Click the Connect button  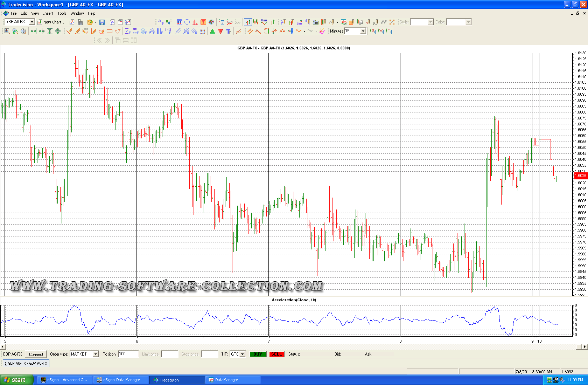[36, 354]
